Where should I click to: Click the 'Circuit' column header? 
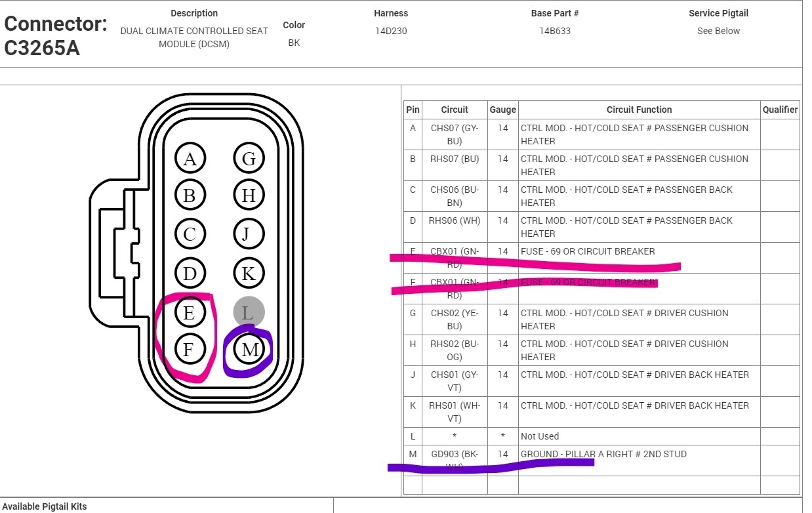455,110
